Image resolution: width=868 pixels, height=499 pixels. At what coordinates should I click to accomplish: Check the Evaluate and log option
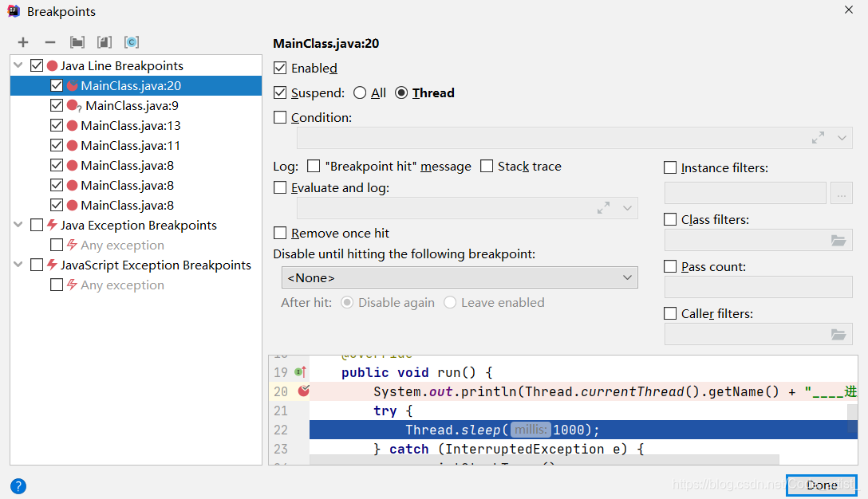tap(280, 187)
